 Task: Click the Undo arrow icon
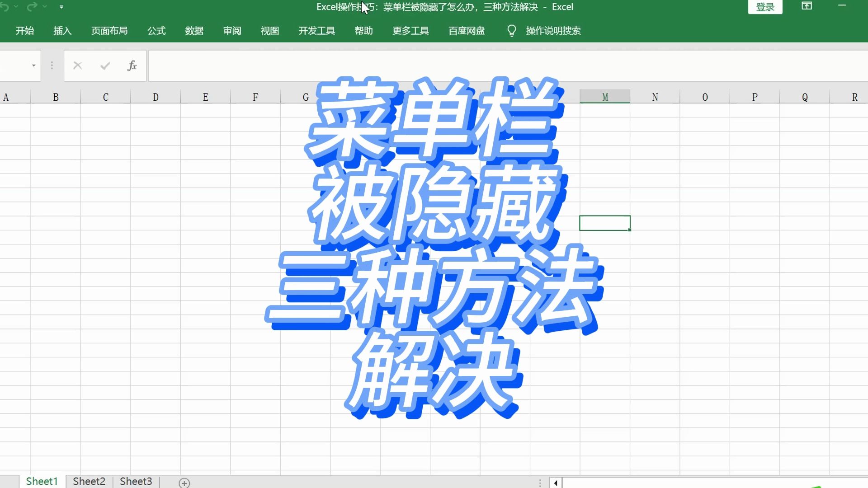5,7
